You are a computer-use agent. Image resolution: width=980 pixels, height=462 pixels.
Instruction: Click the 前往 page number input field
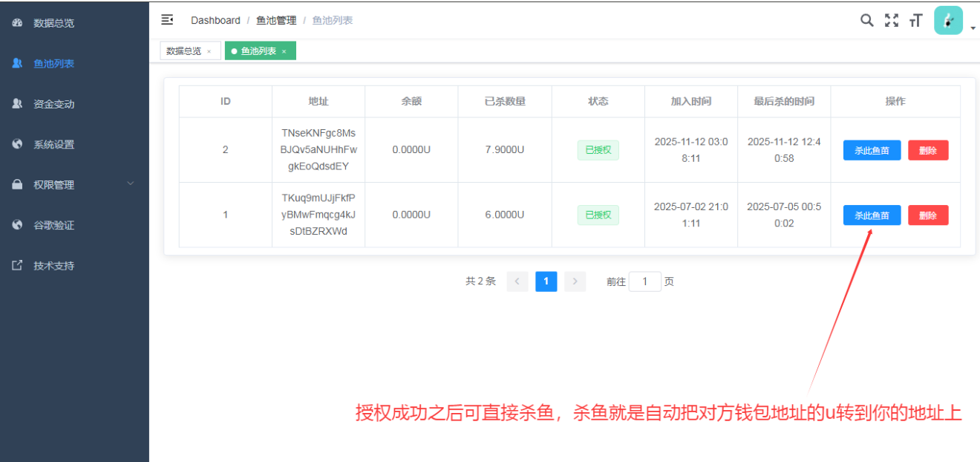[x=645, y=282]
